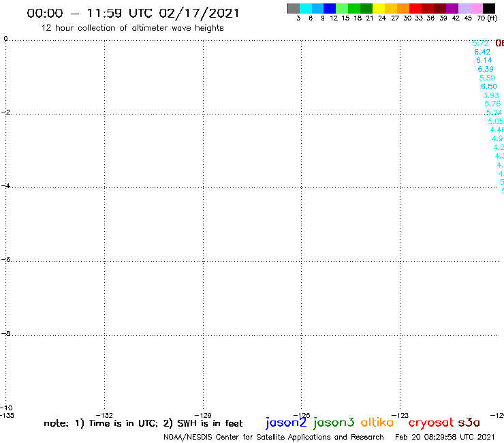Image resolution: width=504 pixels, height=443 pixels.
Task: Click the legend label '70 (ft)'
Action: 487,18
